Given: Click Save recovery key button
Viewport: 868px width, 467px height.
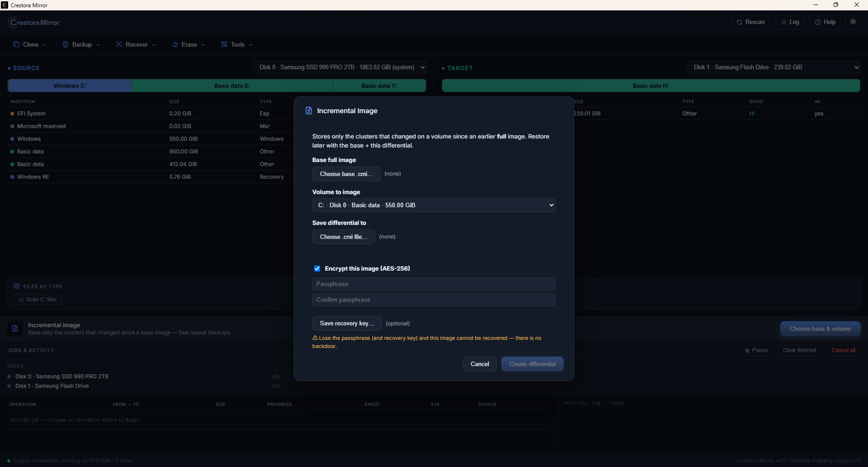Looking at the screenshot, I should click(347, 323).
